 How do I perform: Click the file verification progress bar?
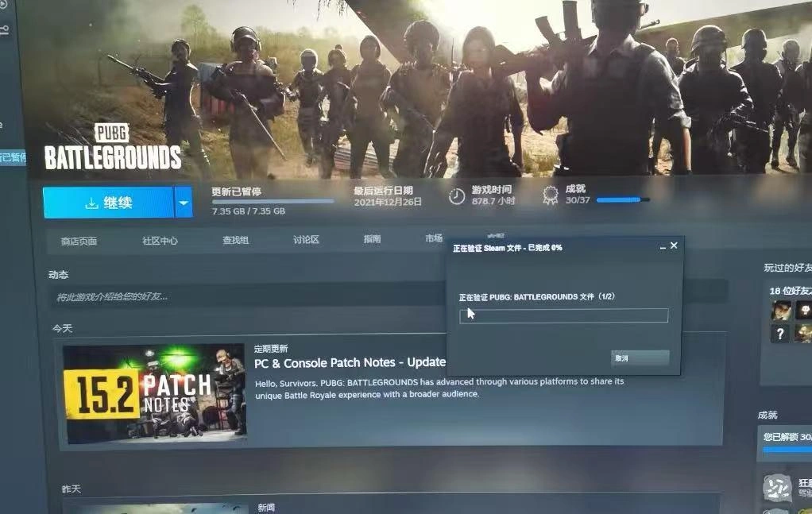click(x=563, y=315)
